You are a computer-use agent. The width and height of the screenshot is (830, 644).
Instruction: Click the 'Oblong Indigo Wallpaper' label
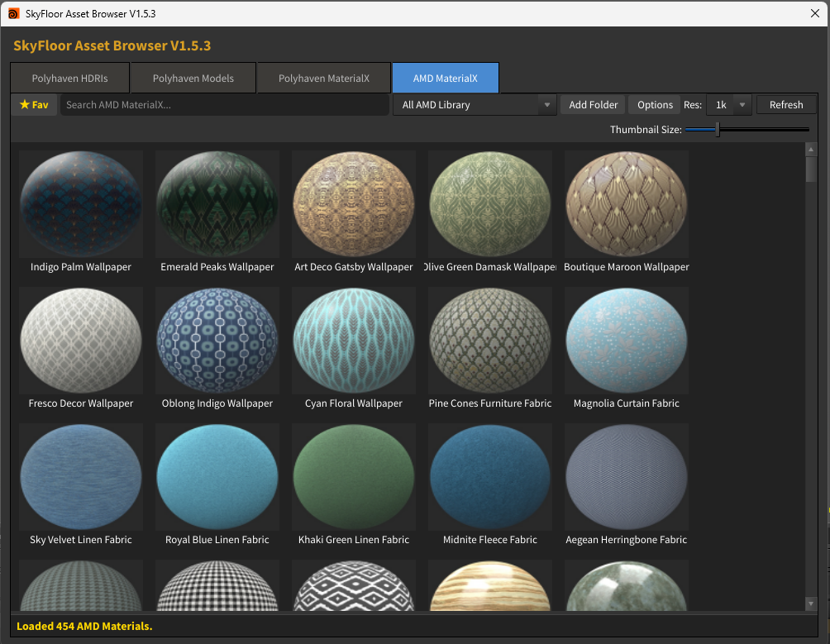tap(217, 403)
